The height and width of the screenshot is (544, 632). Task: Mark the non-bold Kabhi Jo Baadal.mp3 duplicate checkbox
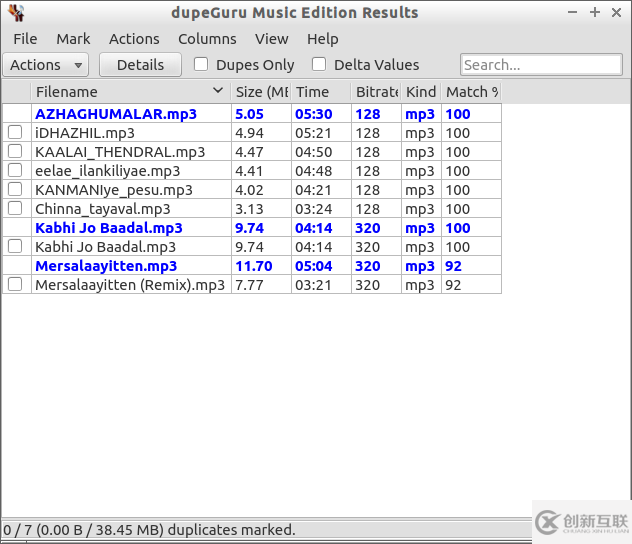[15, 246]
